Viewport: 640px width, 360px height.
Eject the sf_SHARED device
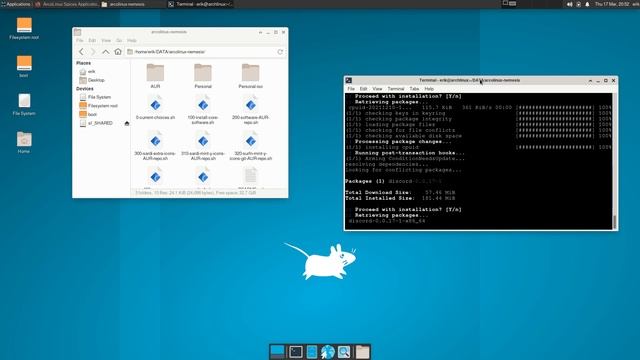tap(127, 123)
